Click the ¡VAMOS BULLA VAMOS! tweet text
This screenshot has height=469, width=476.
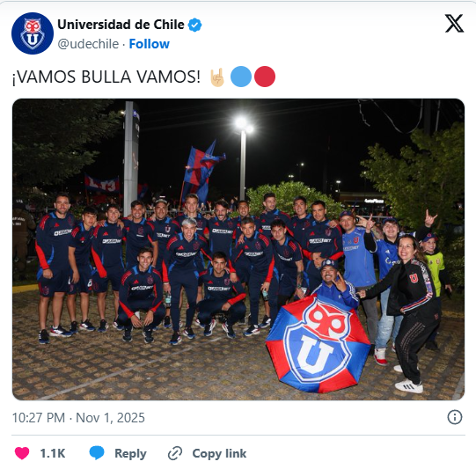tap(106, 77)
